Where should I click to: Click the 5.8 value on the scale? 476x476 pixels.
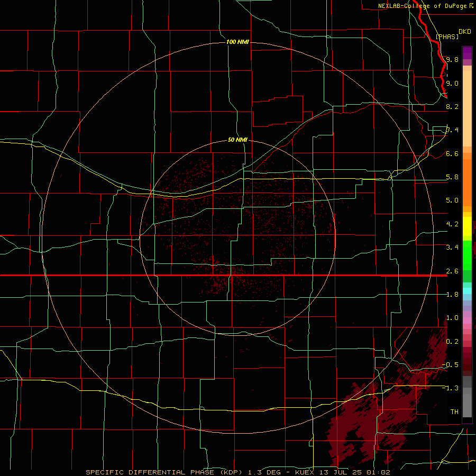tap(452, 177)
